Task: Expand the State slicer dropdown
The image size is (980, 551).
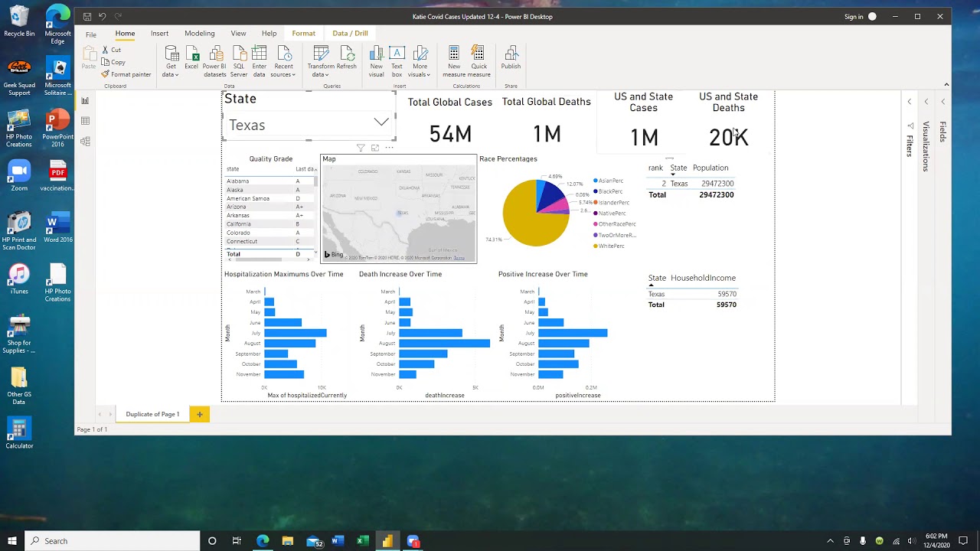Action: [x=381, y=122]
